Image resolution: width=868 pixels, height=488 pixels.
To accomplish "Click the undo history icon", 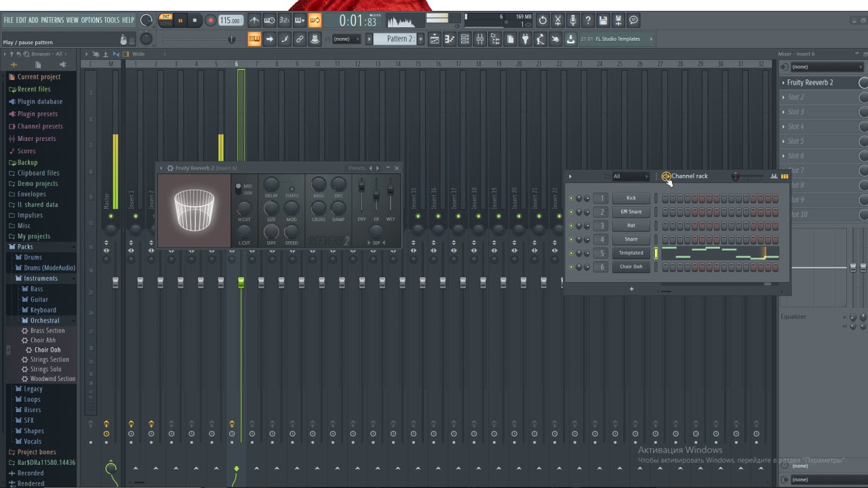I will pyautogui.click(x=542, y=20).
